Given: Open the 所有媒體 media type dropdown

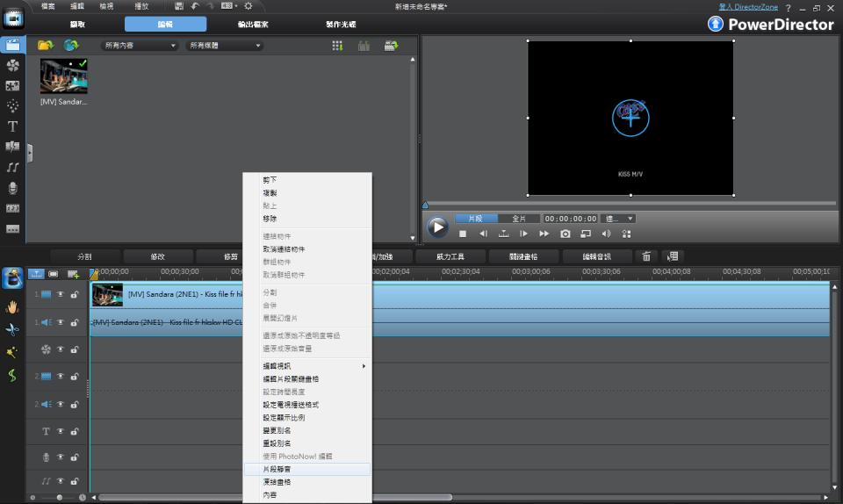Looking at the screenshot, I should (x=225, y=46).
